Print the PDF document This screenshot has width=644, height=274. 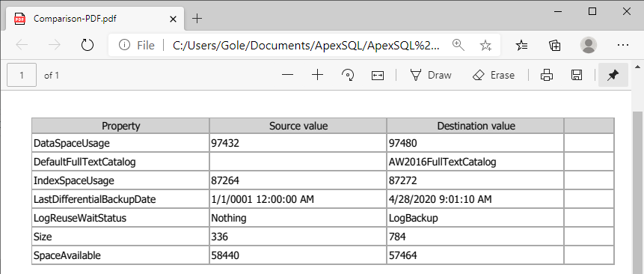coord(547,75)
